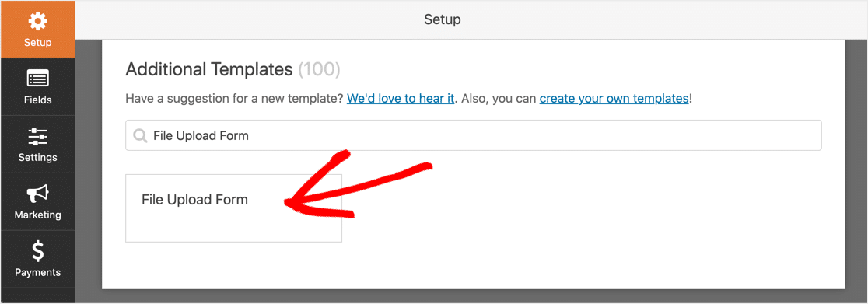Viewport: 868px width, 304px height.
Task: Click the Setup gear icon
Action: tap(37, 22)
